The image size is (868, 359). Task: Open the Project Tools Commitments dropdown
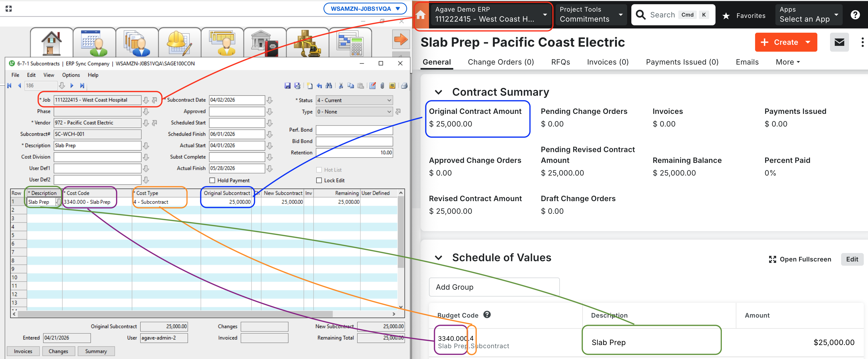(x=591, y=15)
